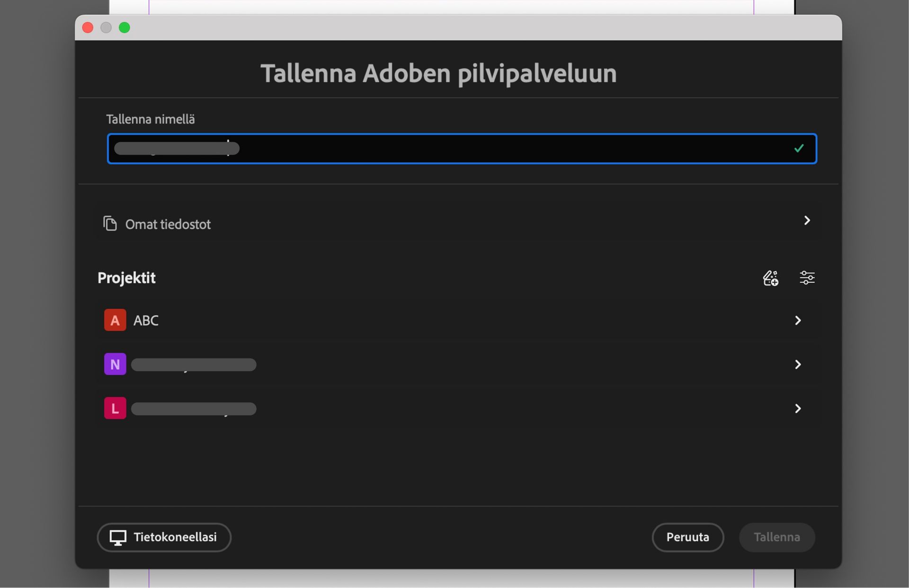Image resolution: width=909 pixels, height=588 pixels.
Task: Click the computer icon inside Tietokoneellasi button
Action: (118, 538)
